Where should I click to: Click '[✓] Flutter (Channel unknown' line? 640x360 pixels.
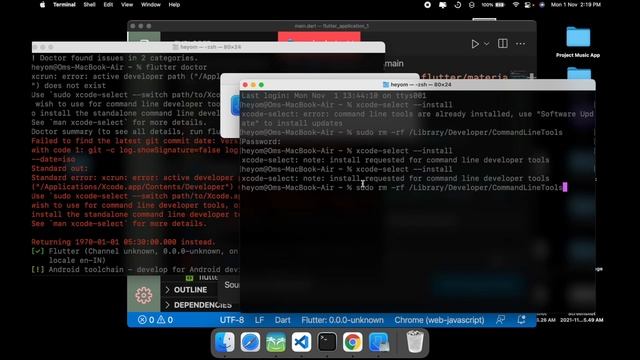coord(135,251)
